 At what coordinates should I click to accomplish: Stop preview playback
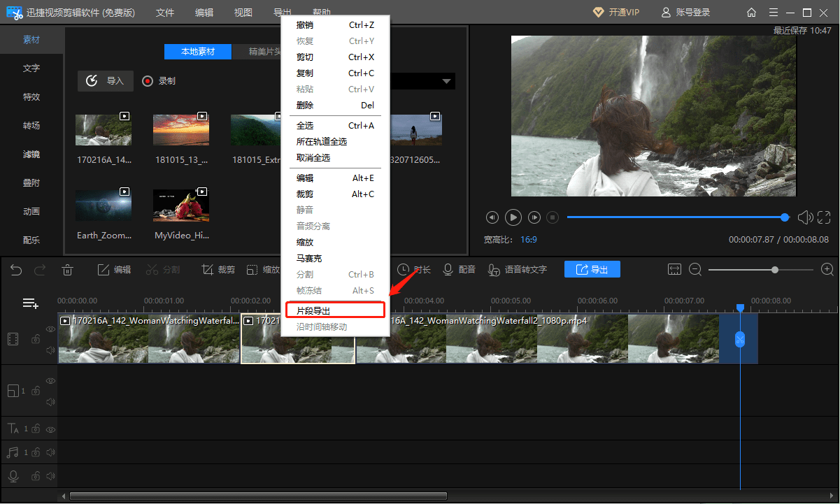(x=553, y=217)
